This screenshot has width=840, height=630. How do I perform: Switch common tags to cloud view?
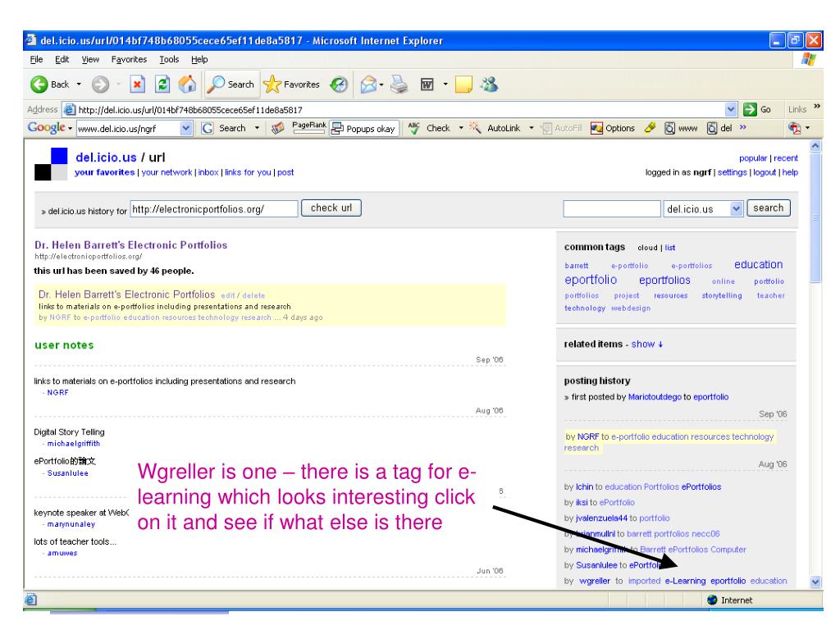click(x=647, y=248)
